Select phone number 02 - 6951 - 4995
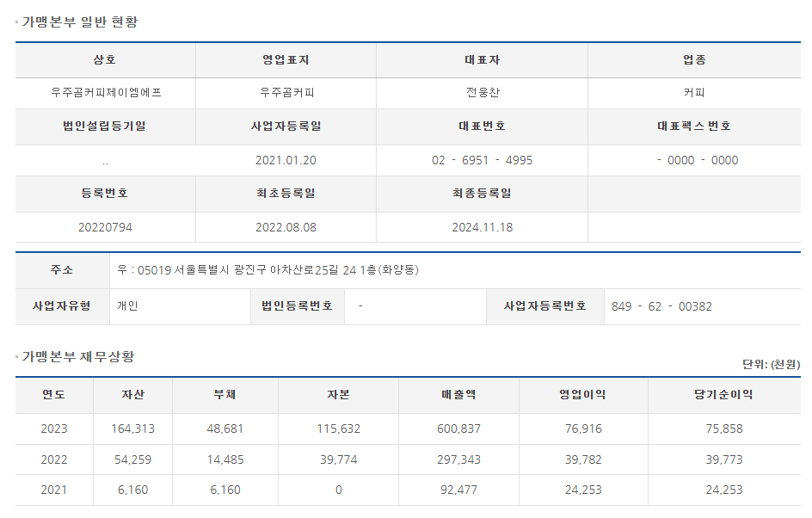Viewport: 812px width, 518px height. (x=482, y=161)
